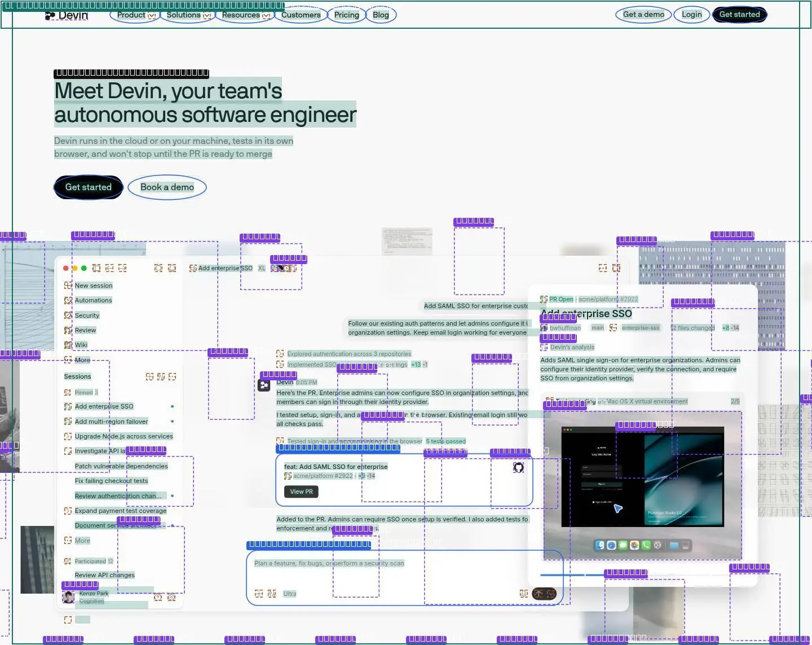The image size is (812, 645).
Task: Open the Review API changes session
Action: point(105,575)
